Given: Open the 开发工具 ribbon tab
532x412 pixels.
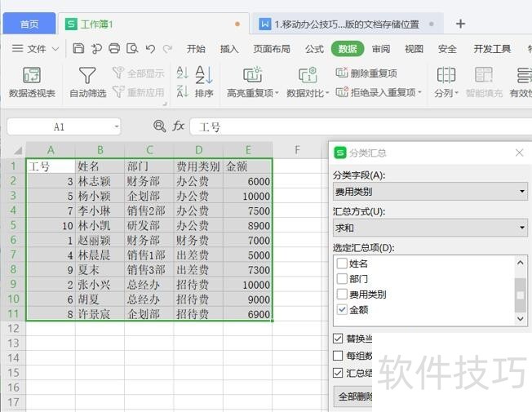Looking at the screenshot, I should point(492,49).
